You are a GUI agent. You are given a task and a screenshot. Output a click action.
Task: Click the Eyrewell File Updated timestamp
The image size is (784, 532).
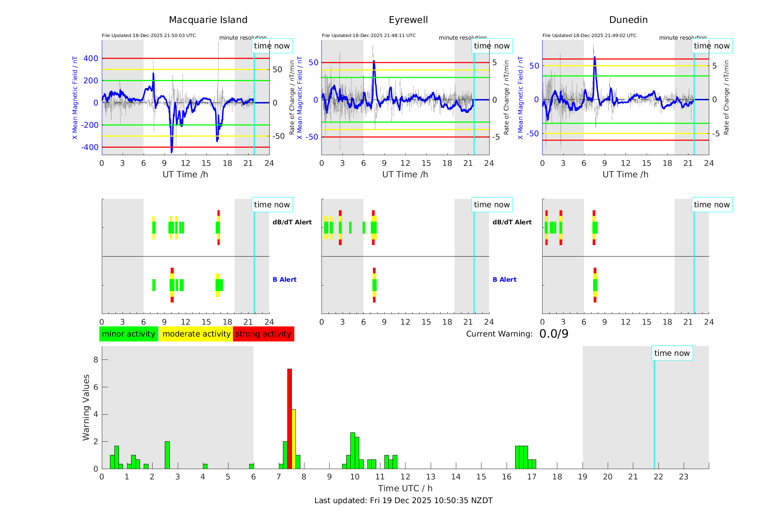coord(368,36)
